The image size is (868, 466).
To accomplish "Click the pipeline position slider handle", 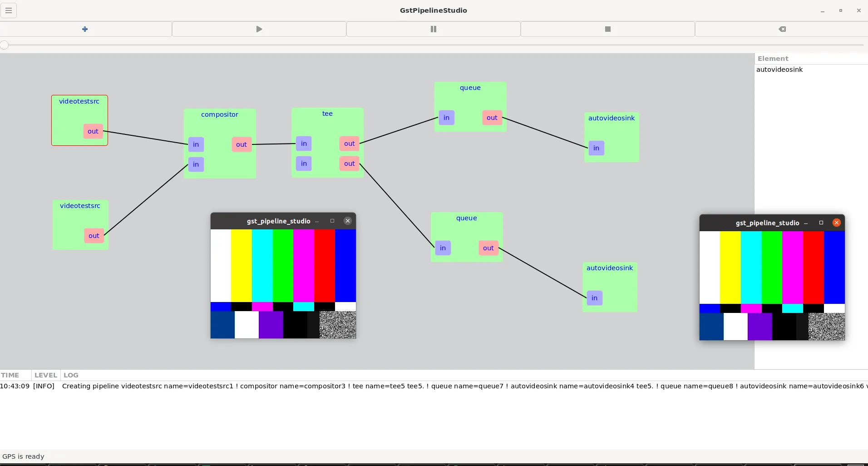I will click(5, 45).
